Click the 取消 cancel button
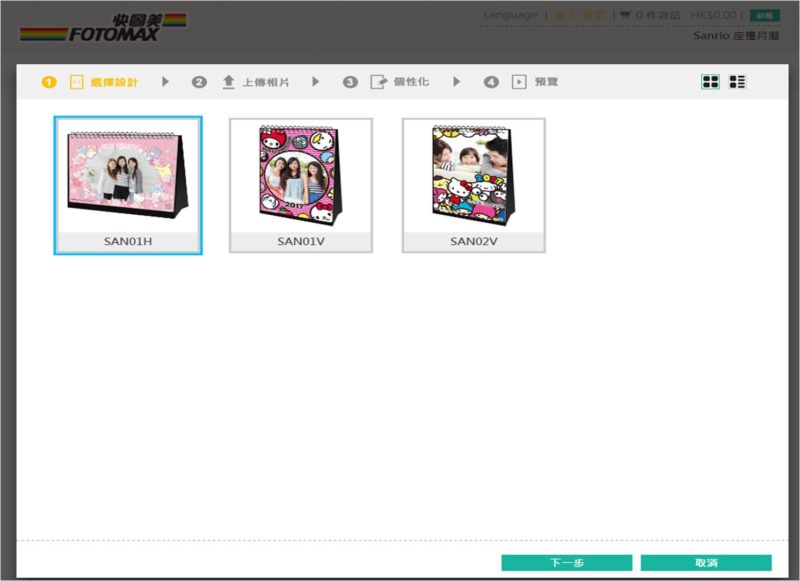800x581 pixels. [706, 563]
